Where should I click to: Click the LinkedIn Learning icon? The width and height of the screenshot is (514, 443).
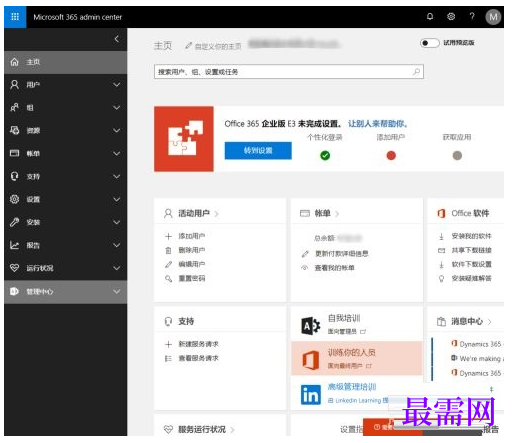311,395
